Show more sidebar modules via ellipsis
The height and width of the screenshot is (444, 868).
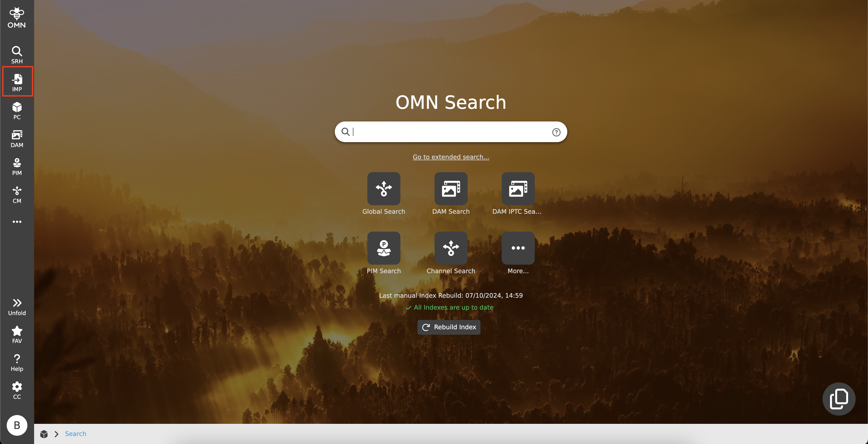point(17,221)
